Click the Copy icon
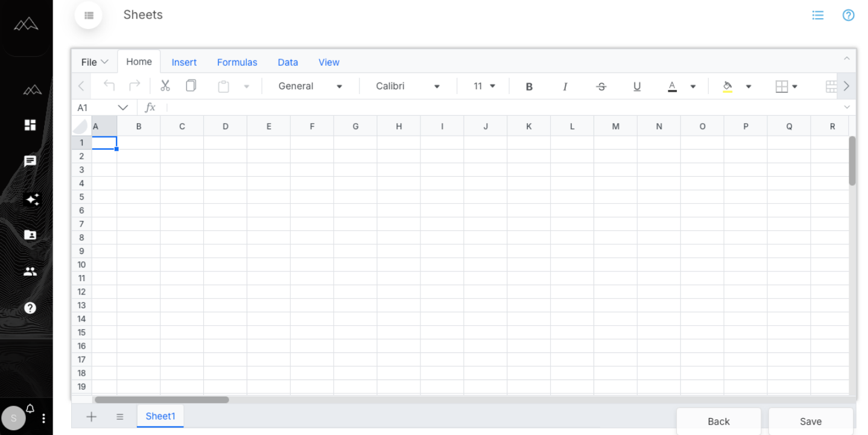 click(x=191, y=86)
